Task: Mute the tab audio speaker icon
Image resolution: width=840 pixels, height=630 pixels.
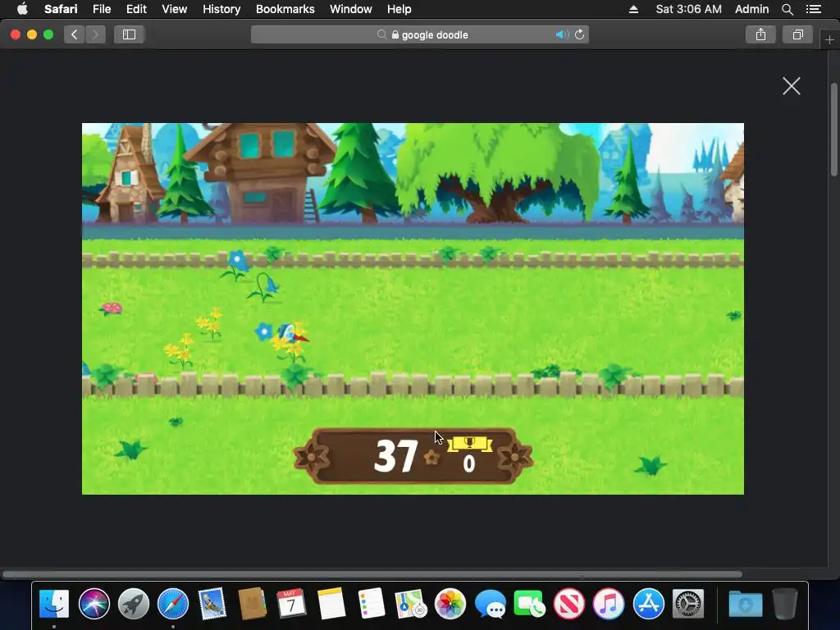Action: pos(562,34)
